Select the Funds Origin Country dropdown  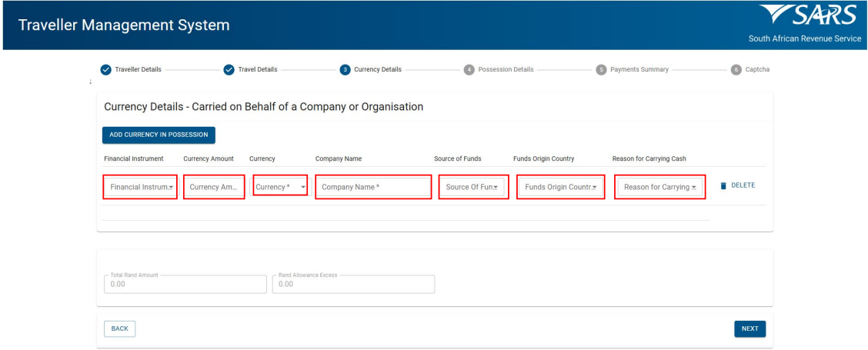pos(561,187)
